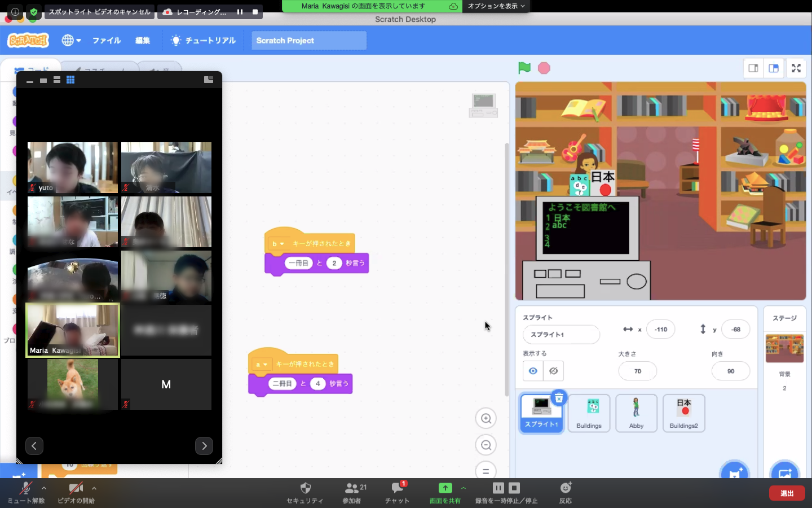812x508 pixels.
Task: Click the green flag to run project
Action: 524,68
